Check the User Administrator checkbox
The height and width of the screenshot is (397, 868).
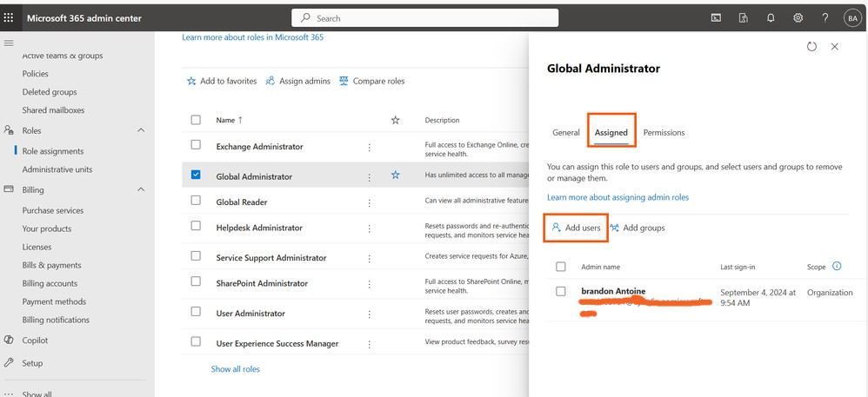(196, 311)
